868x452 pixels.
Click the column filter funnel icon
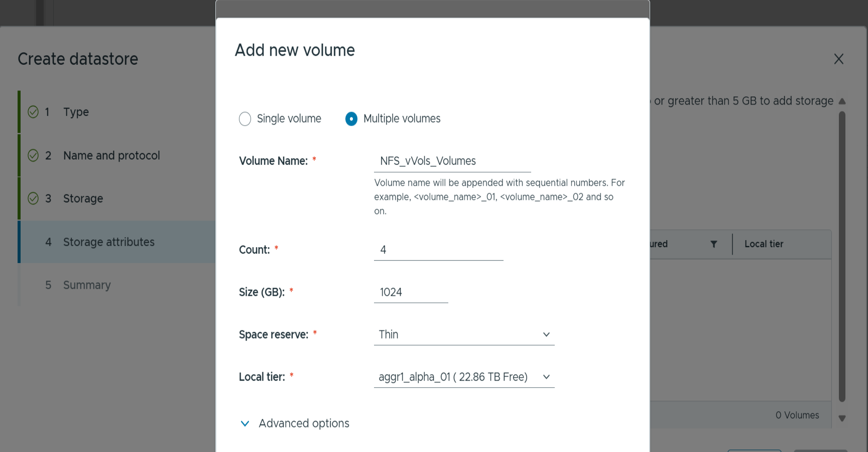tap(713, 244)
